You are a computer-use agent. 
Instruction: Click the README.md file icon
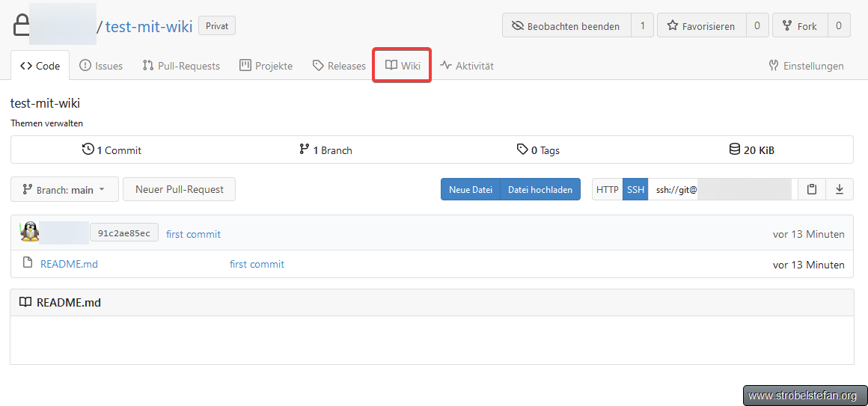28,263
